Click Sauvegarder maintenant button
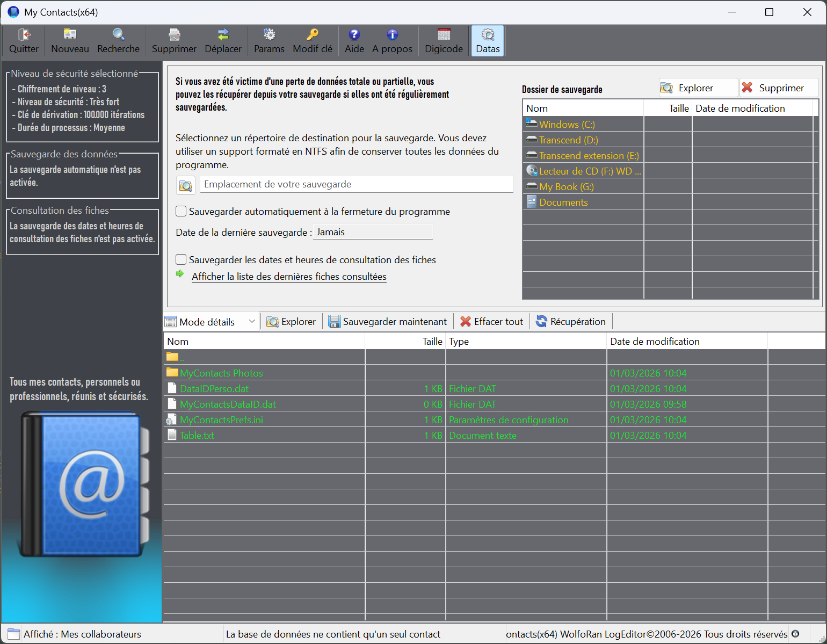 [x=388, y=322]
